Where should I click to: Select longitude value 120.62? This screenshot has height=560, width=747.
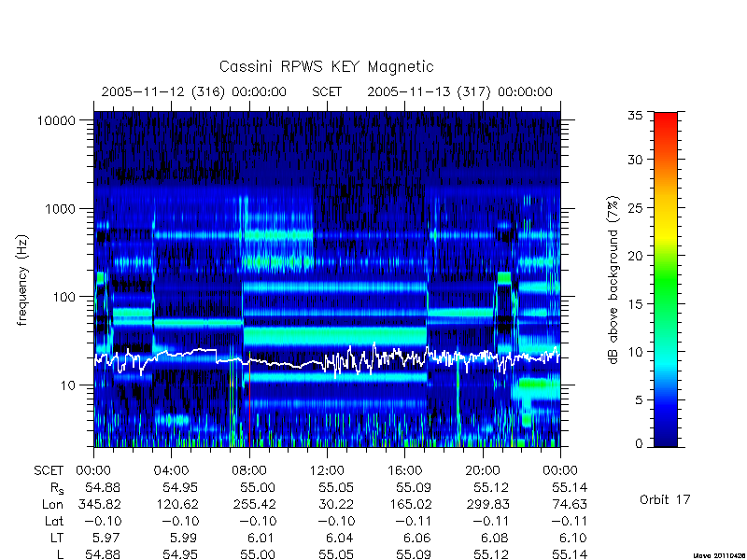click(x=177, y=504)
